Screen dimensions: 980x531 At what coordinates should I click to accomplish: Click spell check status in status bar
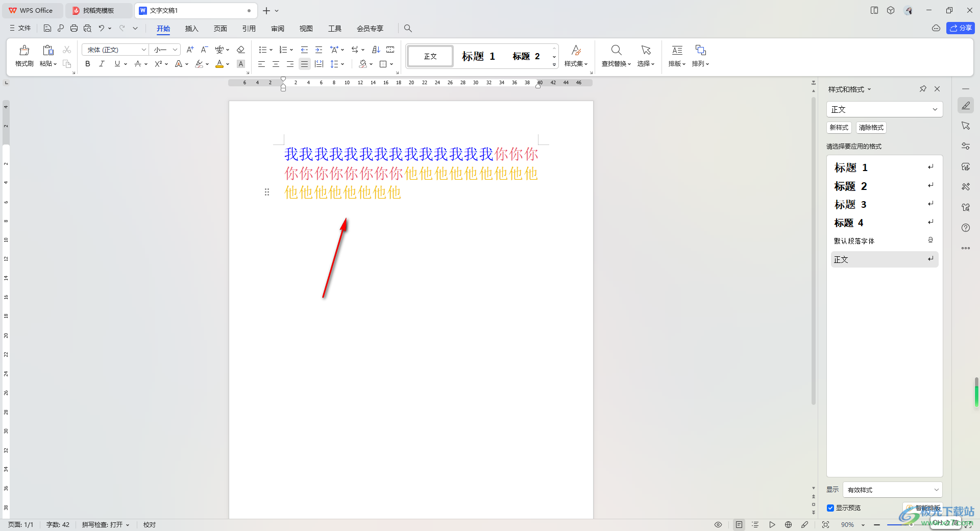click(106, 524)
